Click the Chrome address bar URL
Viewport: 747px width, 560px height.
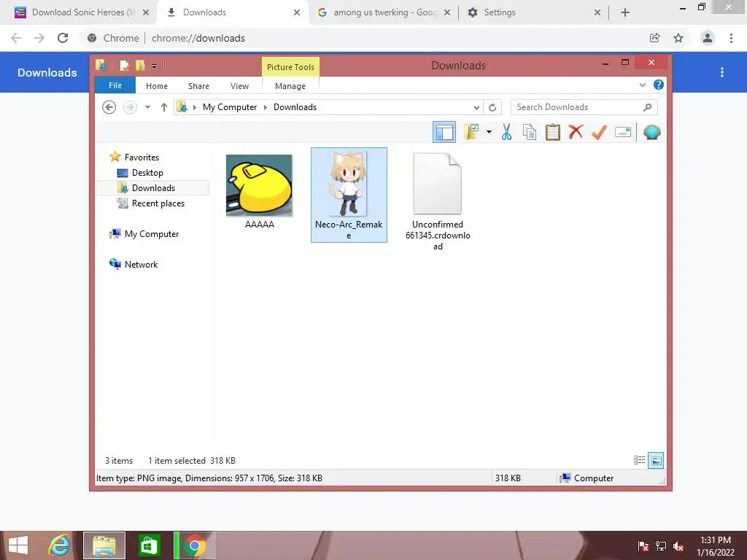(x=198, y=38)
